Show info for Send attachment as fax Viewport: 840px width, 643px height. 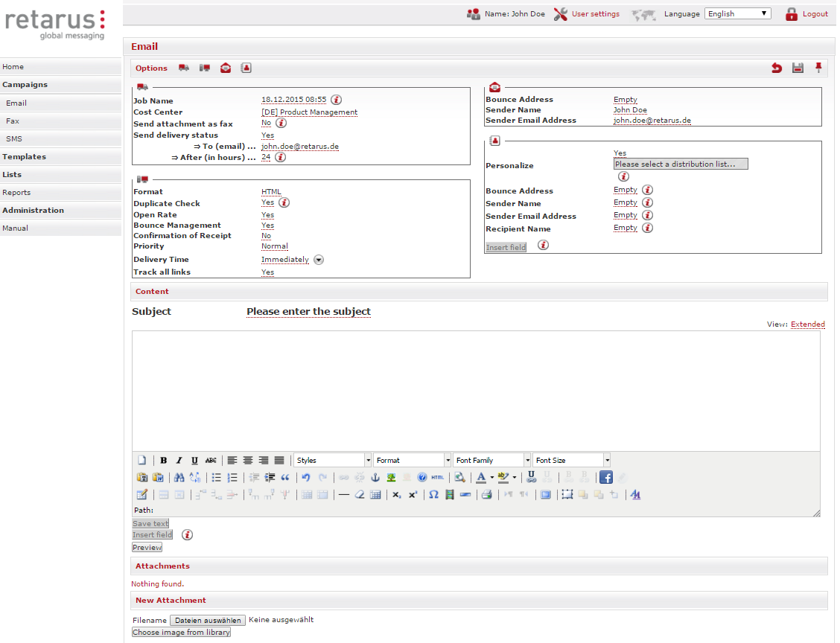(x=281, y=124)
